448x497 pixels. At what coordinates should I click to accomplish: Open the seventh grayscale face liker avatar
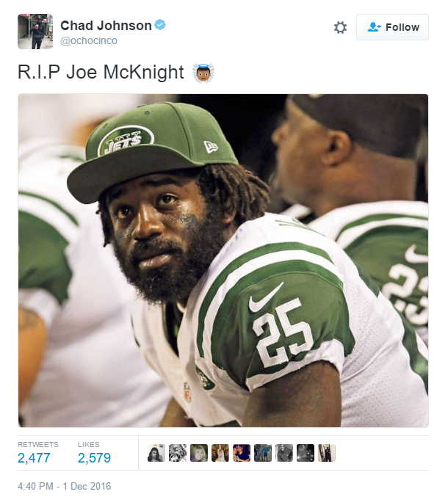[284, 453]
